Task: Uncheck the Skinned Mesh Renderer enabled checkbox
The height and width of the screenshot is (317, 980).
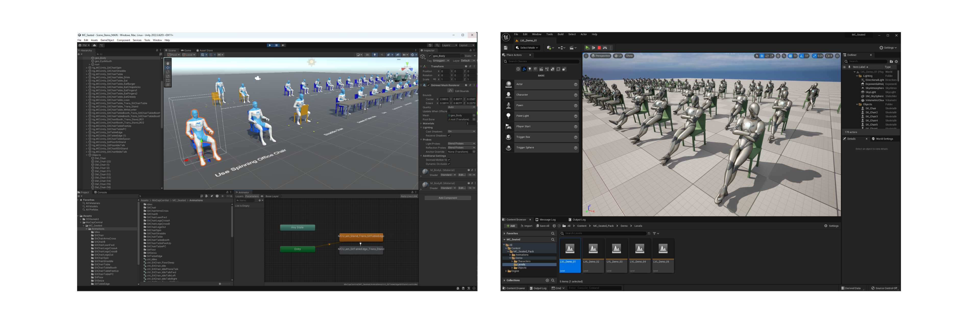Action: [428, 85]
